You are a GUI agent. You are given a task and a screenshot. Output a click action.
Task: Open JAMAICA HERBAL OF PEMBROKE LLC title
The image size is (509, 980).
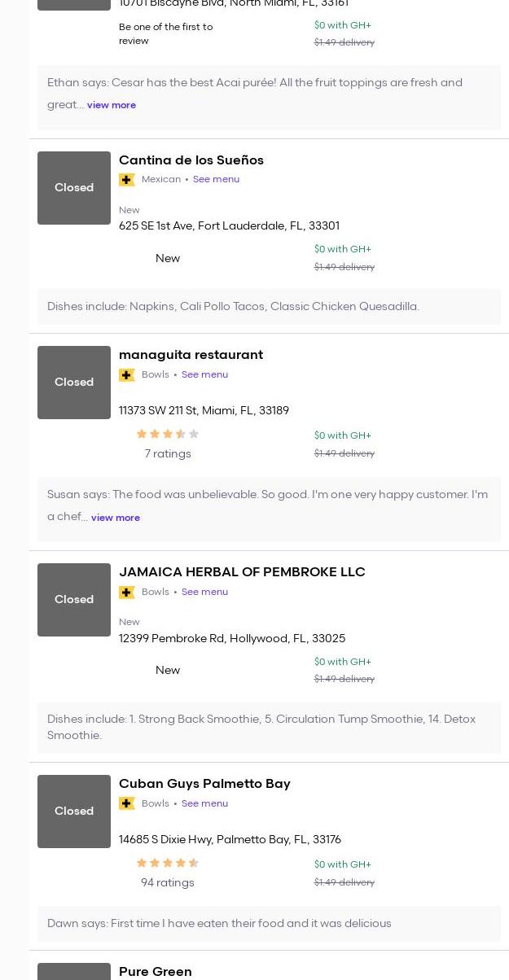click(242, 572)
